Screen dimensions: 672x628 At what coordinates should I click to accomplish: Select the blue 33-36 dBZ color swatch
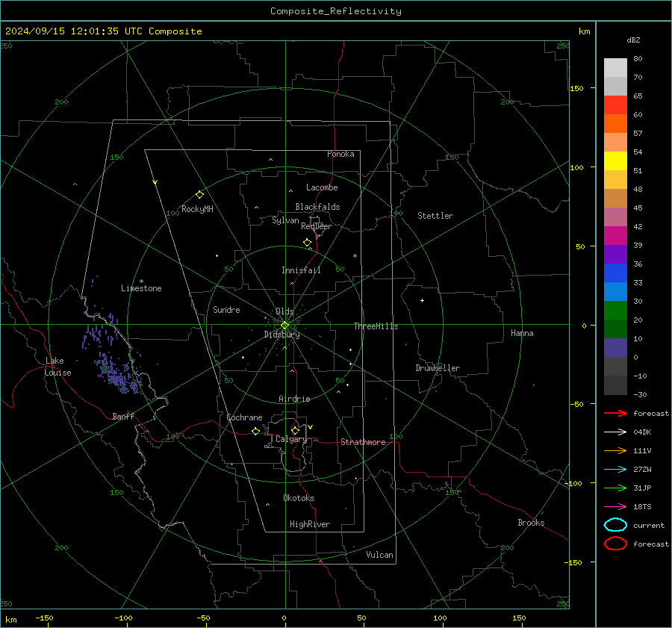(615, 273)
